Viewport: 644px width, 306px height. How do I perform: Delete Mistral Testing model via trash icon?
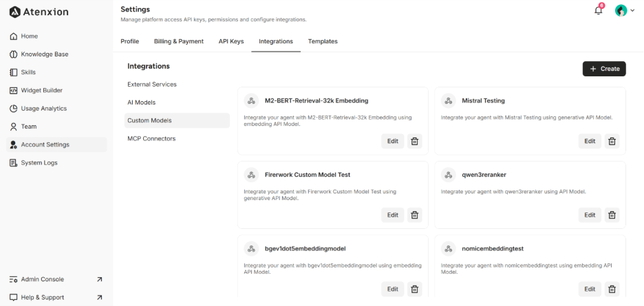click(612, 141)
